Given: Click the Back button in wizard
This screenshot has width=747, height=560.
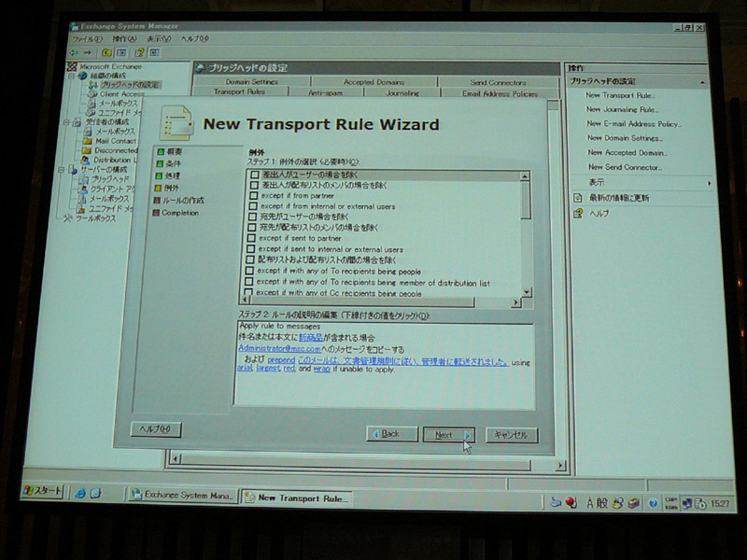Looking at the screenshot, I should pos(392,434).
